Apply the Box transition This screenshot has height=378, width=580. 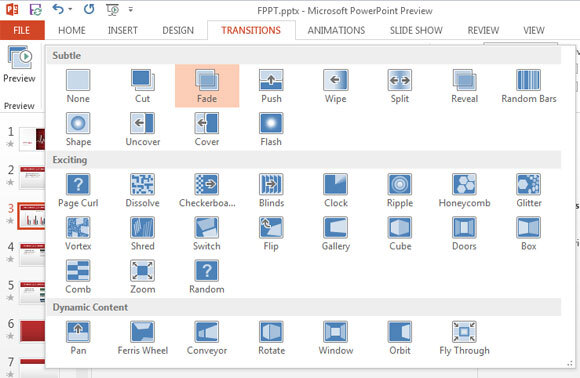pos(529,234)
